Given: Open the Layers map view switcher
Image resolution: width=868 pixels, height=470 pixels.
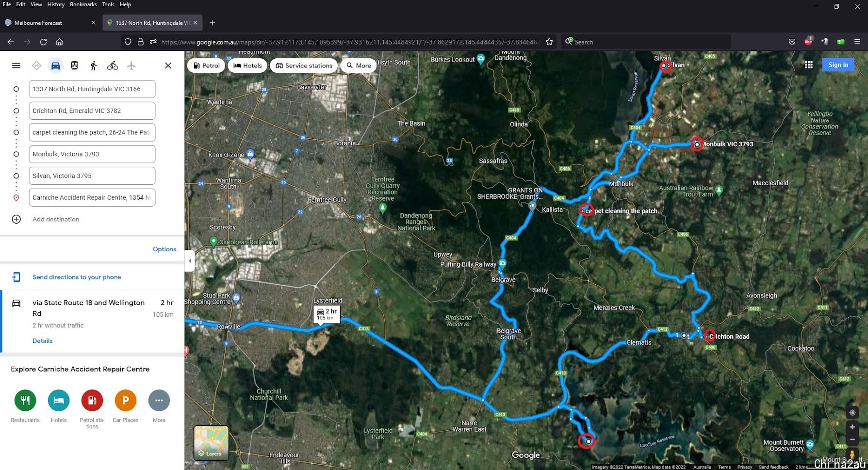Looking at the screenshot, I should pyautogui.click(x=211, y=443).
